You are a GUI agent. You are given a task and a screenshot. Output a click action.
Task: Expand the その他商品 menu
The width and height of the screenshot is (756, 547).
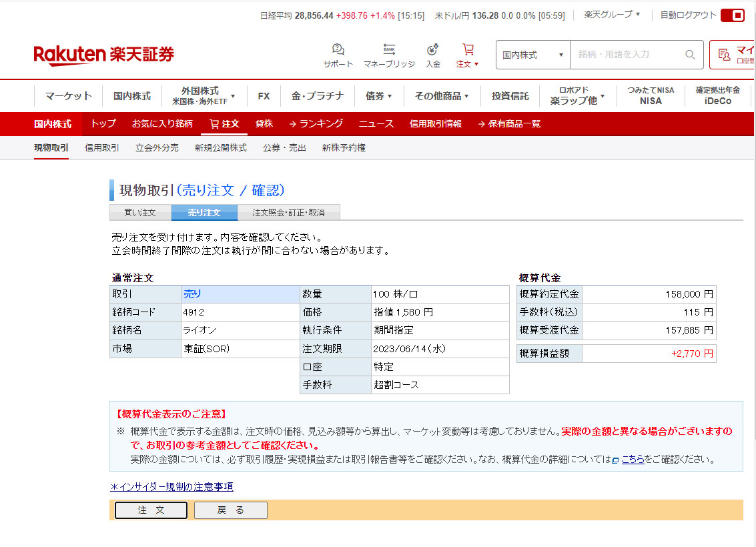[441, 96]
